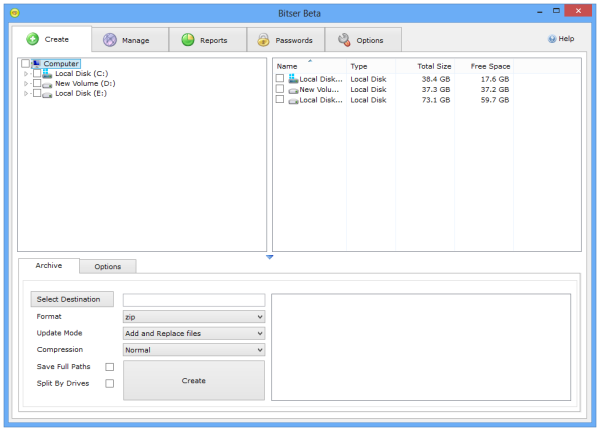Click the 73.1 GB total size cell
The image size is (600, 431).
(x=436, y=100)
